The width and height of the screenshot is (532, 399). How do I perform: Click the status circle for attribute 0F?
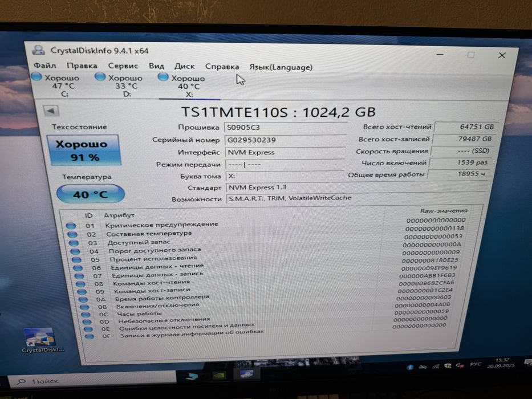click(x=90, y=336)
